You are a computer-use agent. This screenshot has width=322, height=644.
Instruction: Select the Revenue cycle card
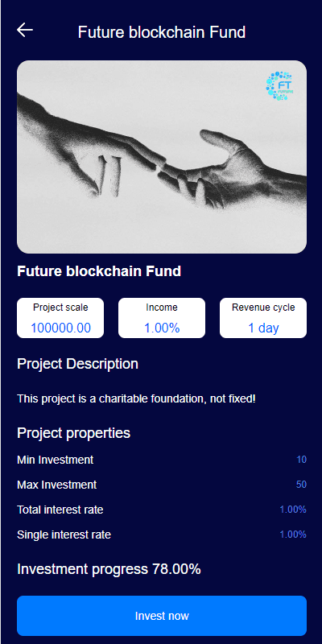(263, 318)
